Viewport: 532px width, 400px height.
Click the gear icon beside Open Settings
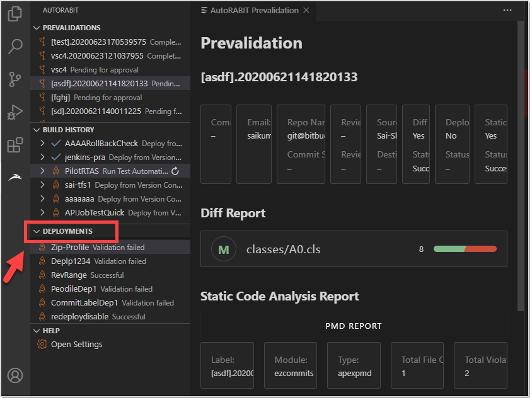42,345
